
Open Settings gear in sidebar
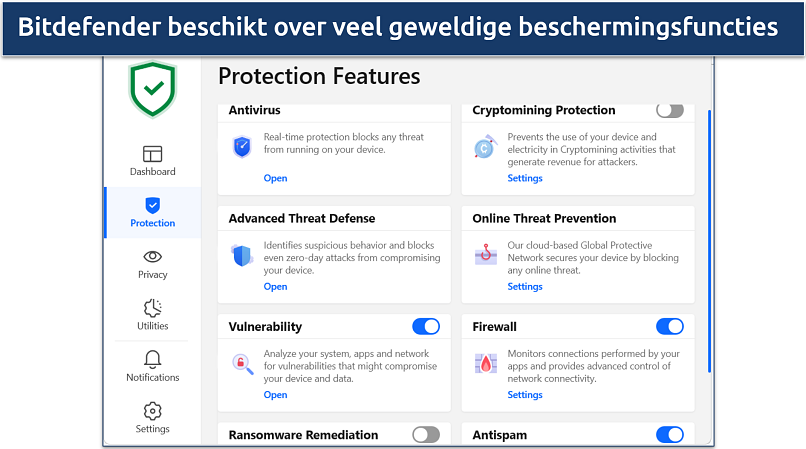tap(152, 417)
